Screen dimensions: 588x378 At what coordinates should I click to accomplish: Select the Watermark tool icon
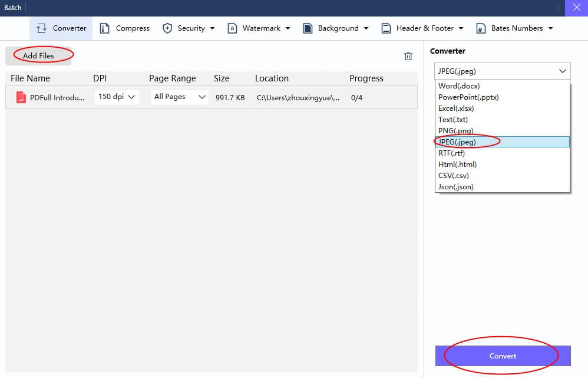pyautogui.click(x=233, y=28)
